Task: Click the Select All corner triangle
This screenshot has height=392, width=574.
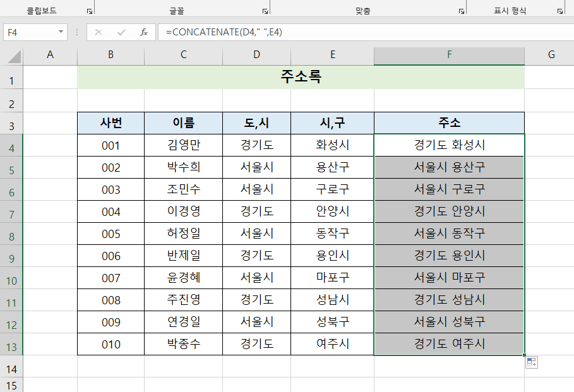Action: 14,57
